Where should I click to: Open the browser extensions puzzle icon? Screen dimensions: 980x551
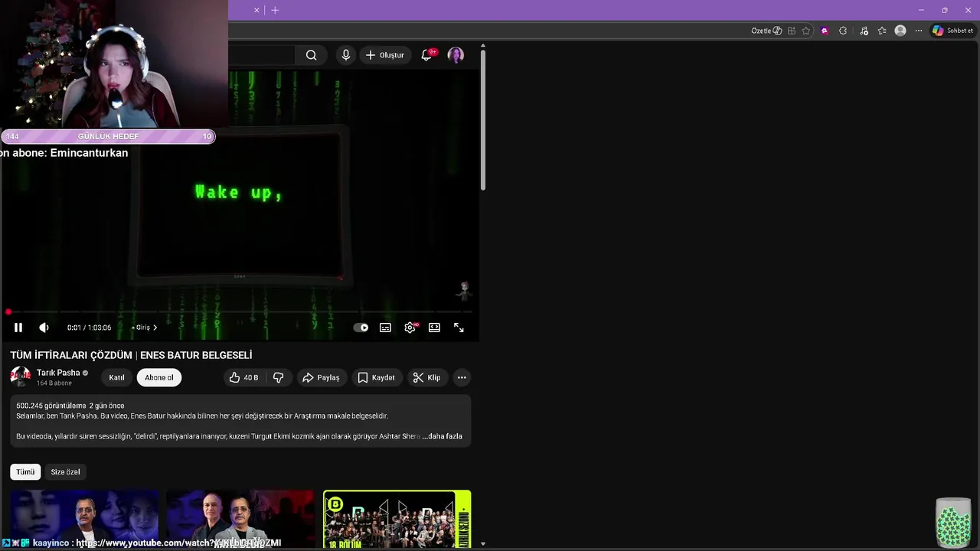coord(843,31)
